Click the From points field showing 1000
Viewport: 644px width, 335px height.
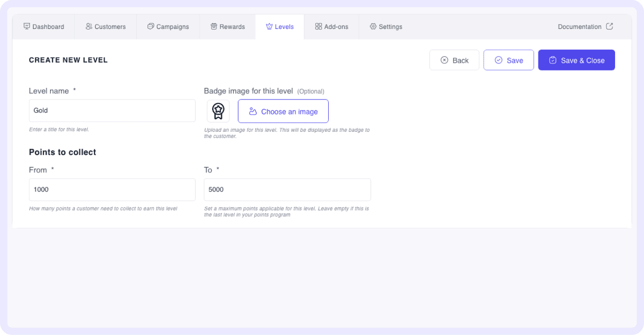tap(112, 190)
